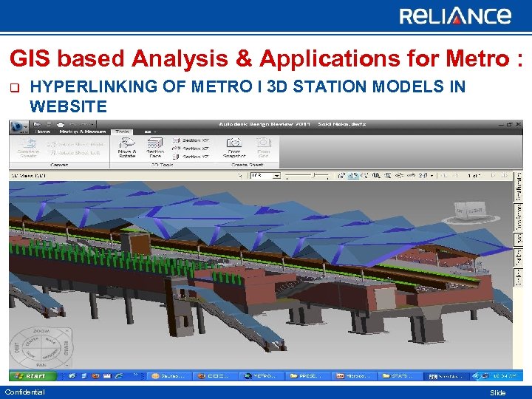Click the Section XZ button
The image size is (532, 399).
point(191,149)
